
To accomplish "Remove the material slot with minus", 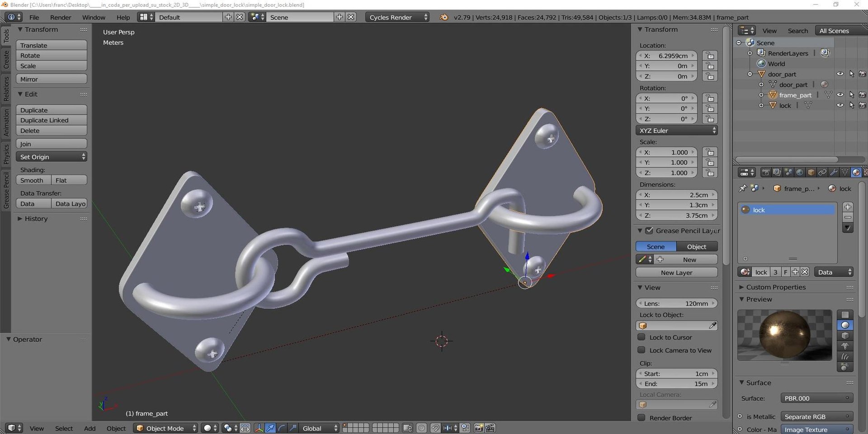I will pyautogui.click(x=848, y=217).
